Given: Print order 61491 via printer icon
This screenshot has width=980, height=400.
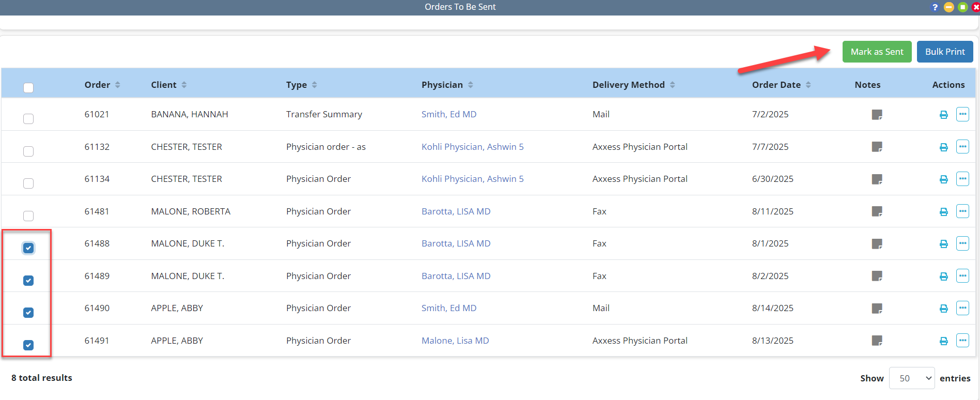Looking at the screenshot, I should tap(943, 341).
